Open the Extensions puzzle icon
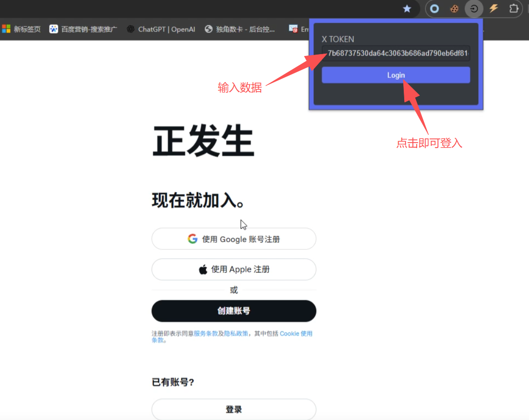529x420 pixels. pyautogui.click(x=513, y=8)
